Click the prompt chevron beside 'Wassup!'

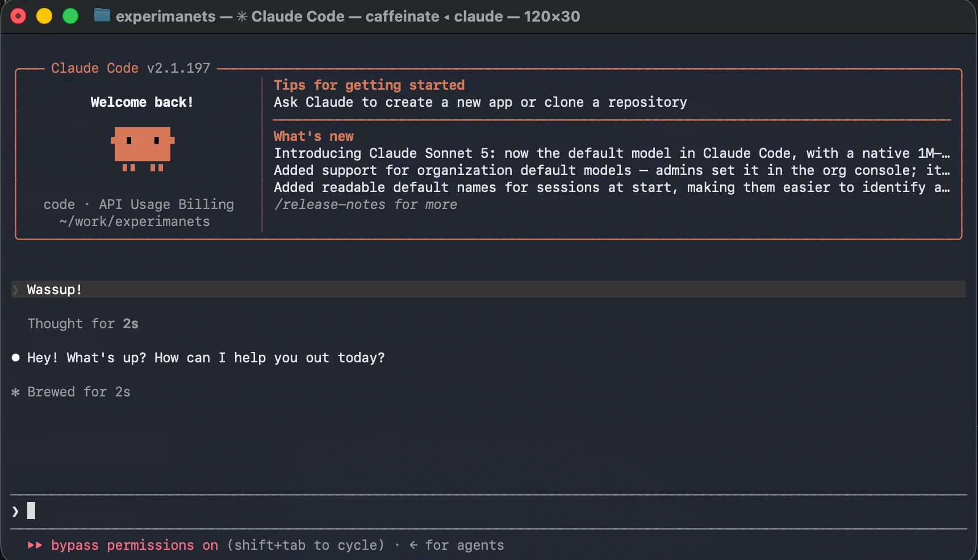(x=15, y=290)
